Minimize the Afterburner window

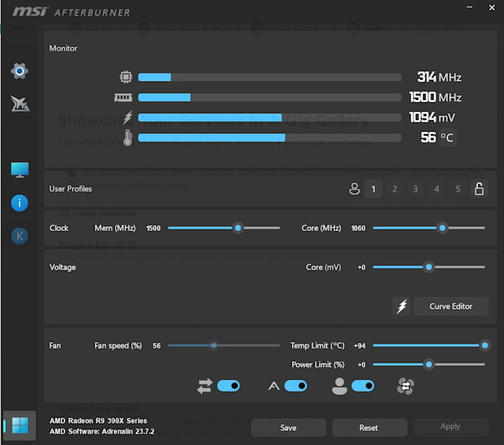coord(470,7)
